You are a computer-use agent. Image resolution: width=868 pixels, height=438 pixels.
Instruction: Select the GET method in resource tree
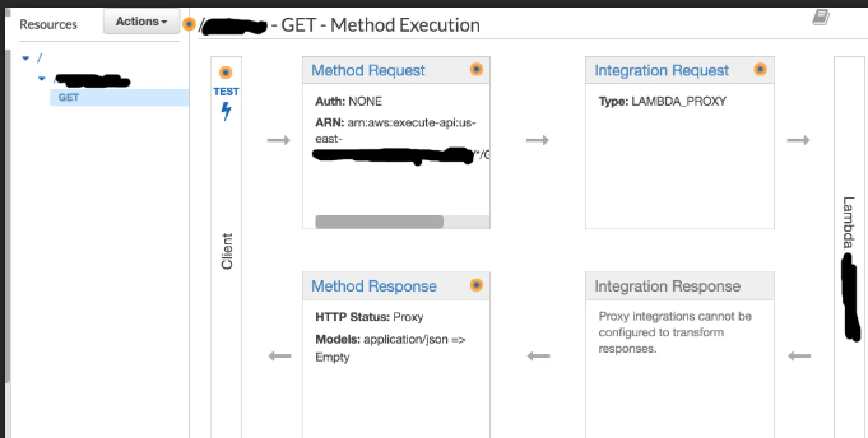[x=69, y=97]
